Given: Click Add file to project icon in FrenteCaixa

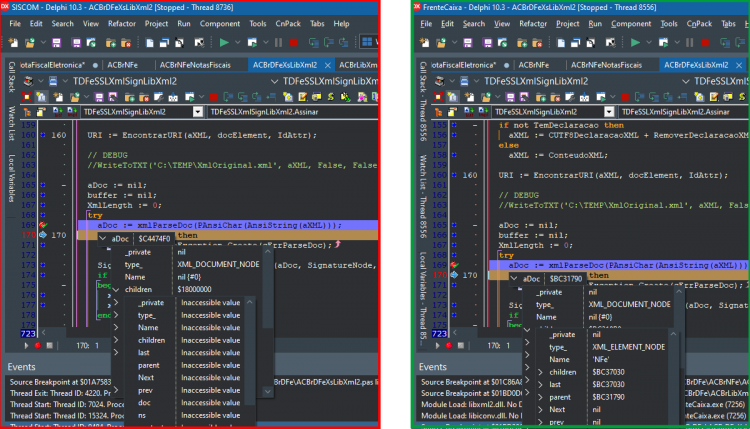Looking at the screenshot, I should 522,43.
